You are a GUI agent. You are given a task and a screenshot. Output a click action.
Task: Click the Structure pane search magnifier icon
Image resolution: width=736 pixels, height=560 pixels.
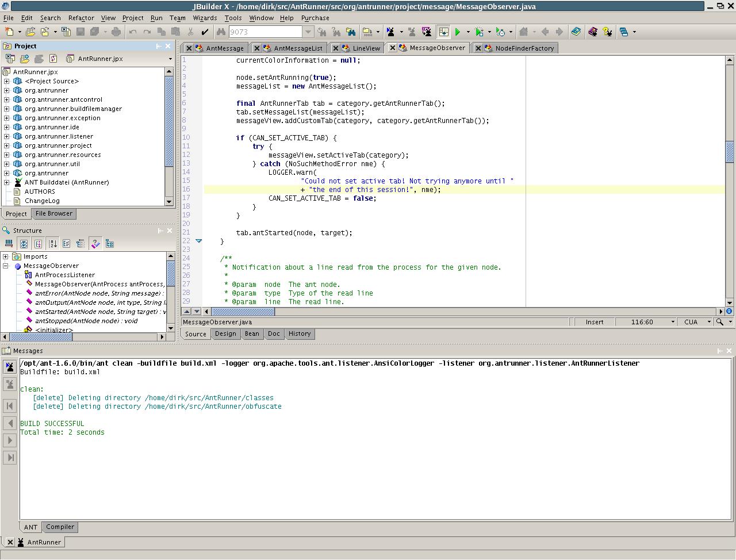[6, 231]
